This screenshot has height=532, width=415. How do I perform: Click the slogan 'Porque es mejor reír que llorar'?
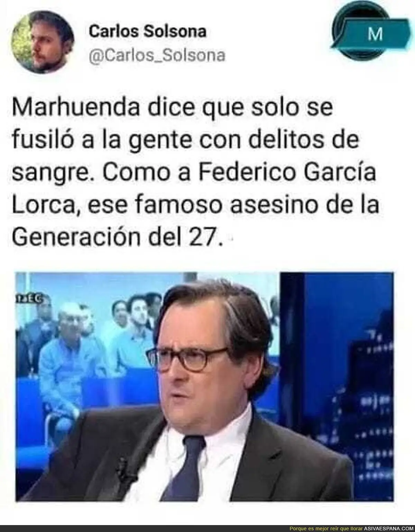coord(326,529)
